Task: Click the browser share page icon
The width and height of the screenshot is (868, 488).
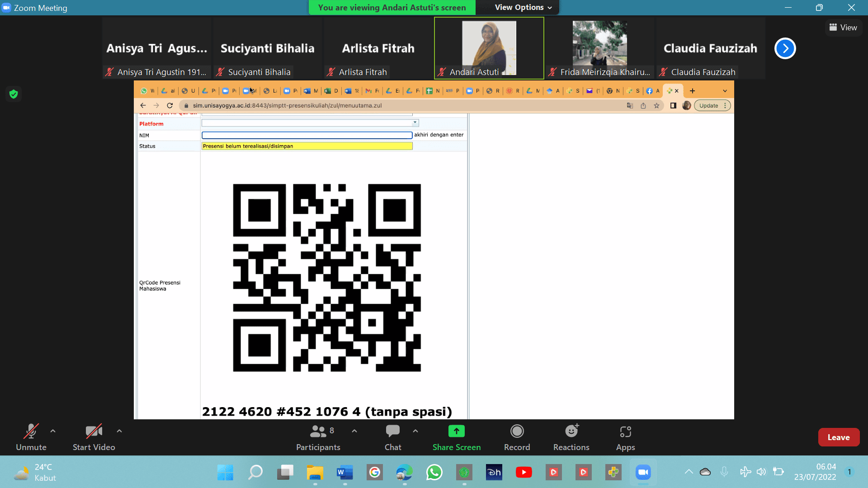Action: pos(643,105)
